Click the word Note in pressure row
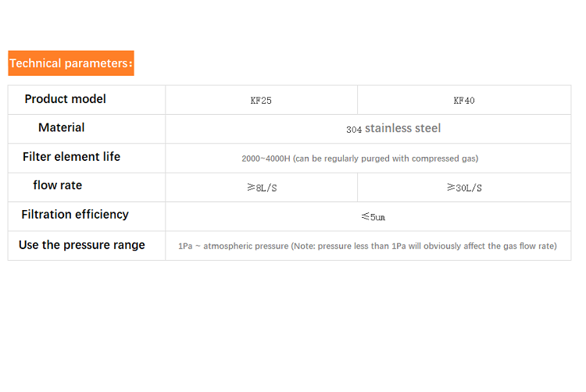The width and height of the screenshot is (586, 392). 306,246
